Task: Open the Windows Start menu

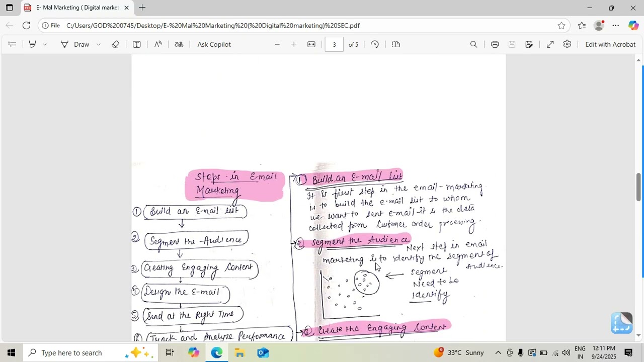Action: (x=11, y=352)
